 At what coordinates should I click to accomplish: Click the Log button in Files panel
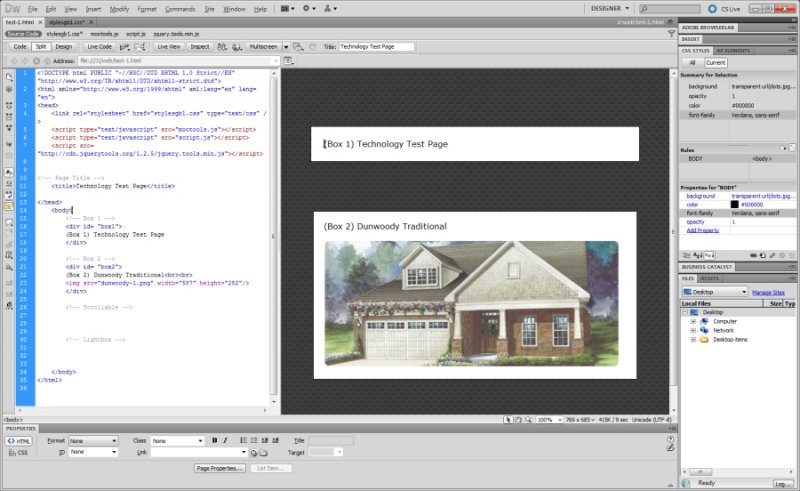point(783,484)
